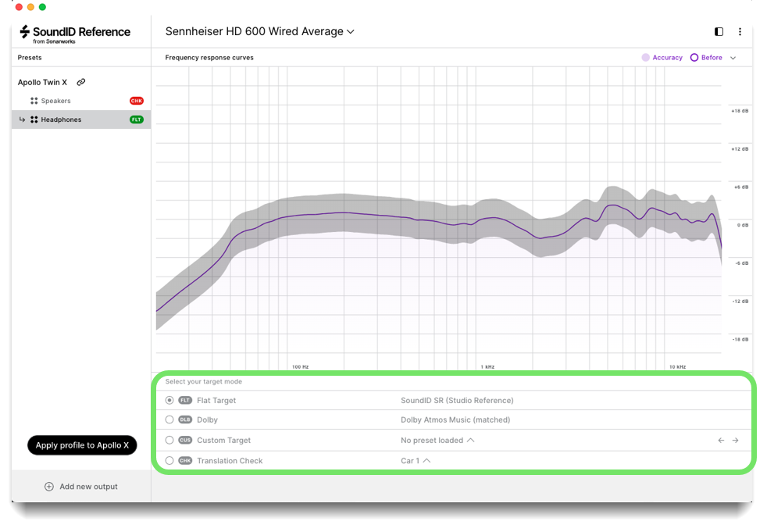Click the CUS badge in Custom Target row
This screenshot has width=767, height=532.
(185, 441)
